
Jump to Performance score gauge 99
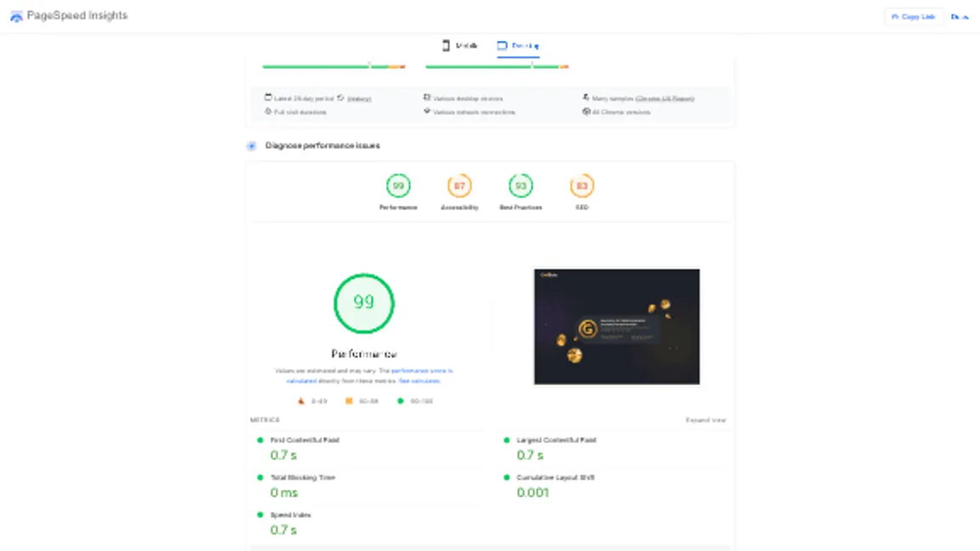[398, 185]
